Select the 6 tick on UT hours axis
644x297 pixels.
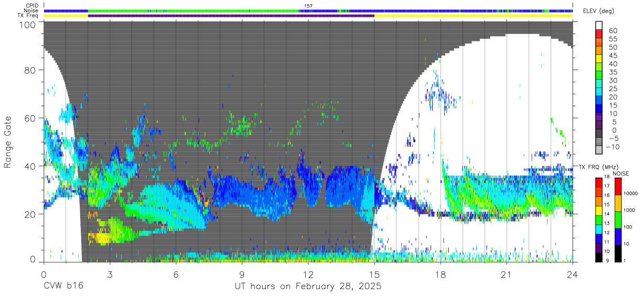pos(176,274)
